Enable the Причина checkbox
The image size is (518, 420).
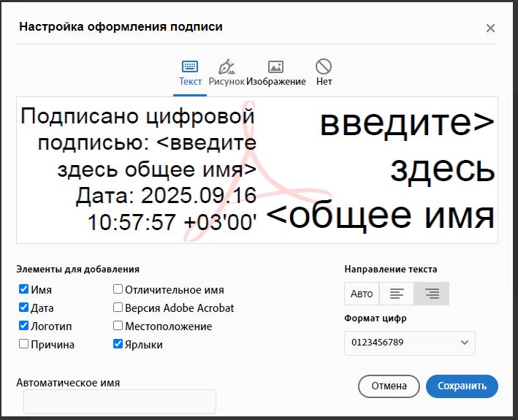click(x=24, y=344)
